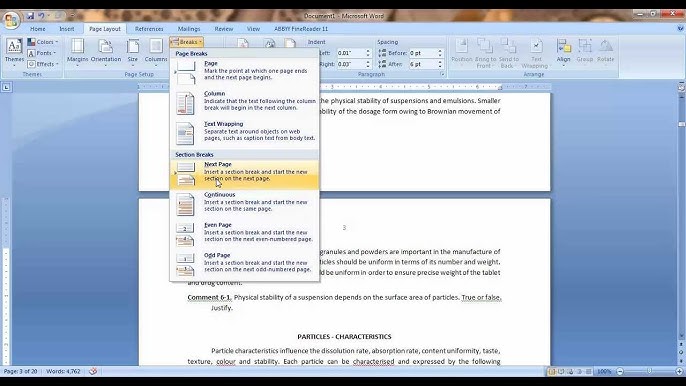
Task: Open the Columns options
Action: point(156,53)
